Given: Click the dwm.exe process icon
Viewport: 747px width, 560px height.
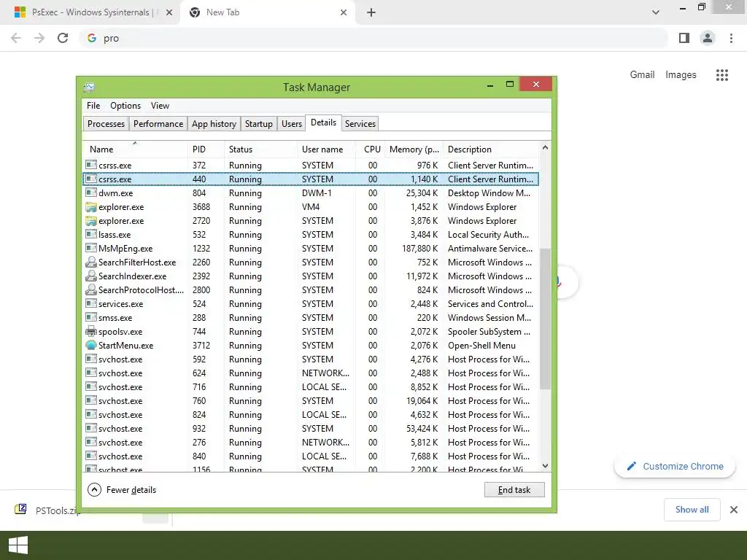Looking at the screenshot, I should coord(91,192).
